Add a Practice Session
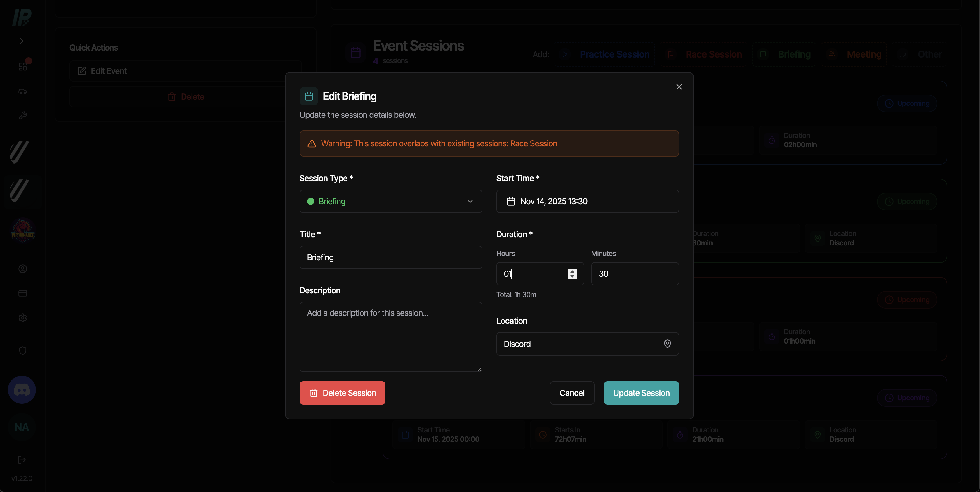 pos(604,54)
